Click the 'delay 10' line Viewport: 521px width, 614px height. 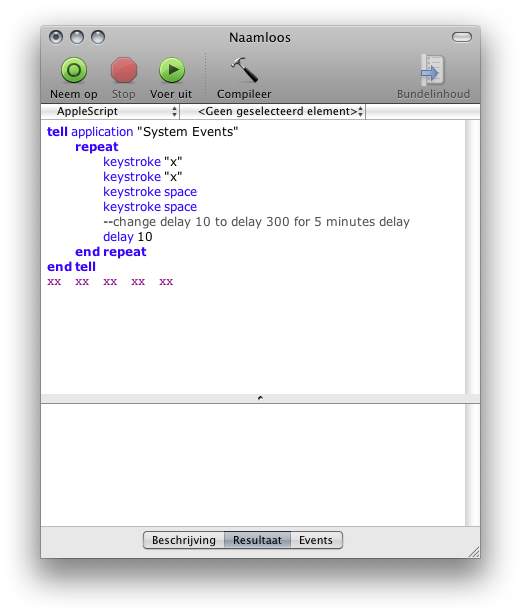pyautogui.click(x=128, y=237)
